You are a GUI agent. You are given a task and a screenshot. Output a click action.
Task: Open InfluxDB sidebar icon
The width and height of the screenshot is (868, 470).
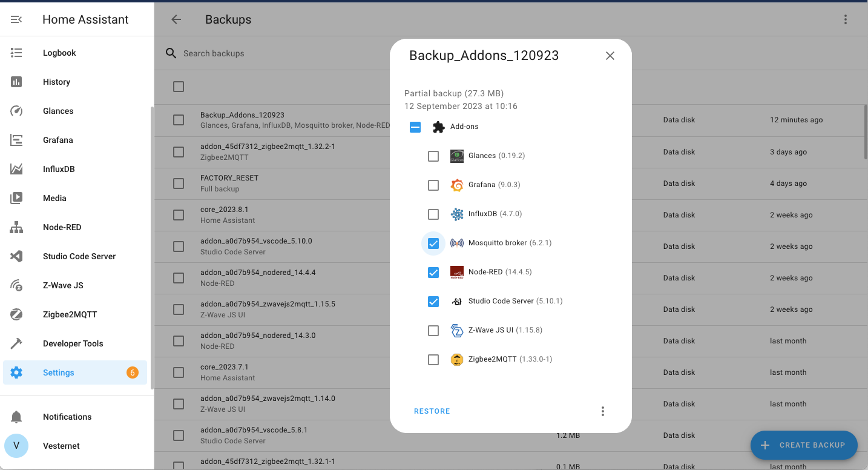[16, 169]
